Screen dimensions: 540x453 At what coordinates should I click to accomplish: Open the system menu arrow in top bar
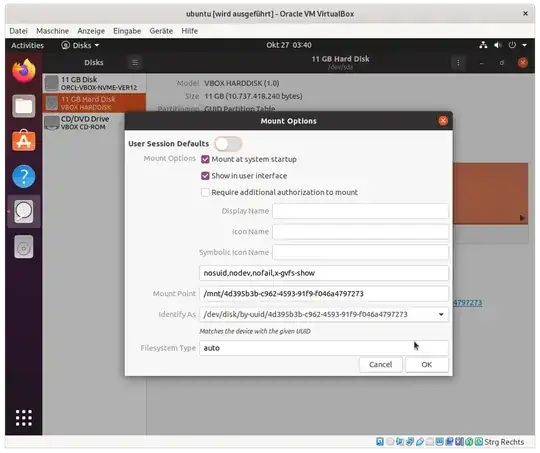click(x=524, y=45)
